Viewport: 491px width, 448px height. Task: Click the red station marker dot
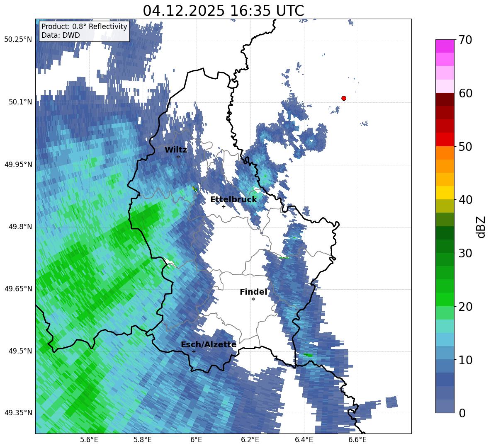[343, 98]
